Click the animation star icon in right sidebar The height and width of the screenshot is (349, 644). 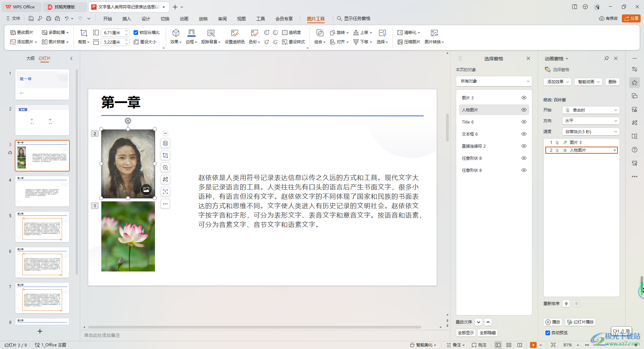coord(635,83)
